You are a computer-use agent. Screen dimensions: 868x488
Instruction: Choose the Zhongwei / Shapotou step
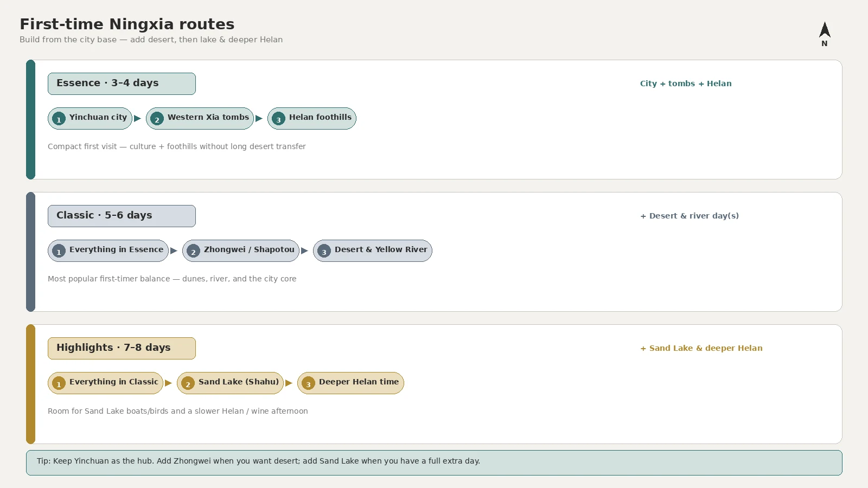[x=241, y=251]
